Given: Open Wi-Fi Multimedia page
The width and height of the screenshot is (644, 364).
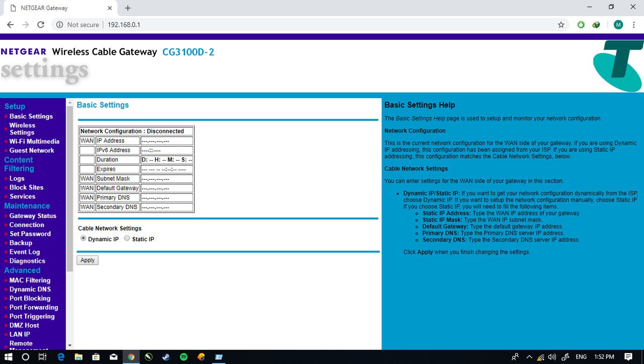Looking at the screenshot, I should click(34, 141).
